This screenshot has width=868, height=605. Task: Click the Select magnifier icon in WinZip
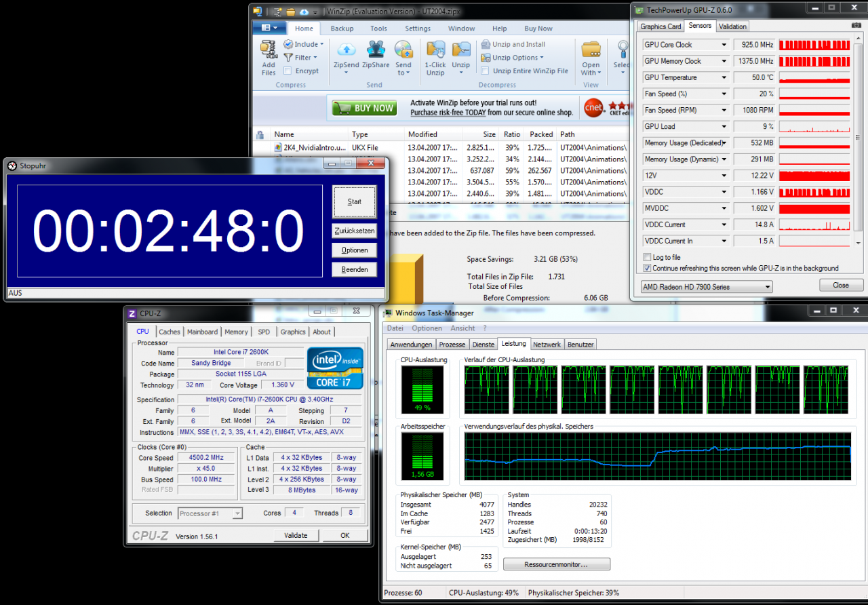coord(623,50)
